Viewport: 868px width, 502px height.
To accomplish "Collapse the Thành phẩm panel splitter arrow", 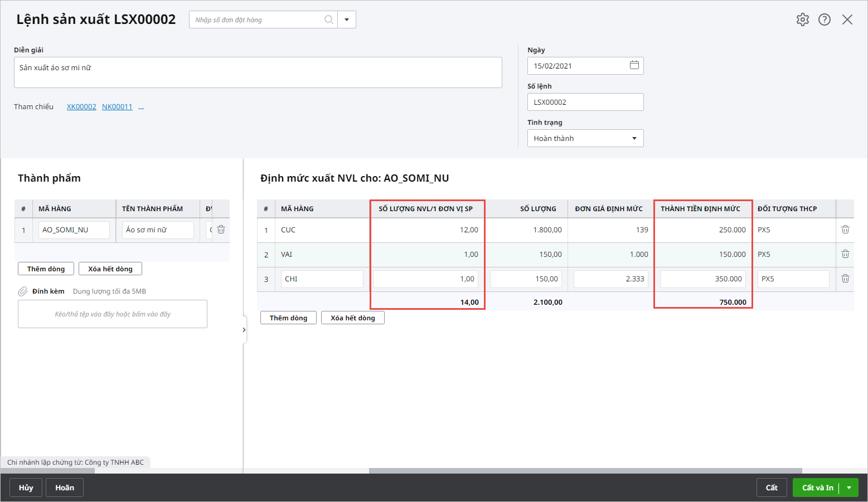I will 244,330.
